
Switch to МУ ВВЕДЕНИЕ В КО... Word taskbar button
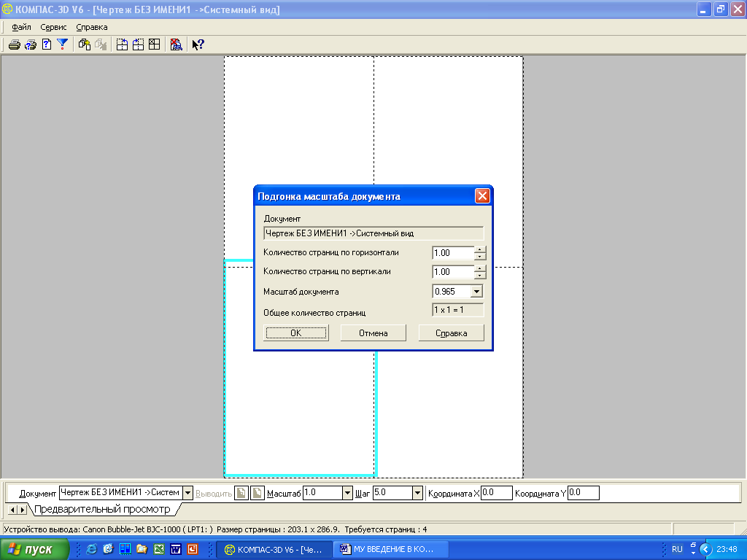(390, 549)
